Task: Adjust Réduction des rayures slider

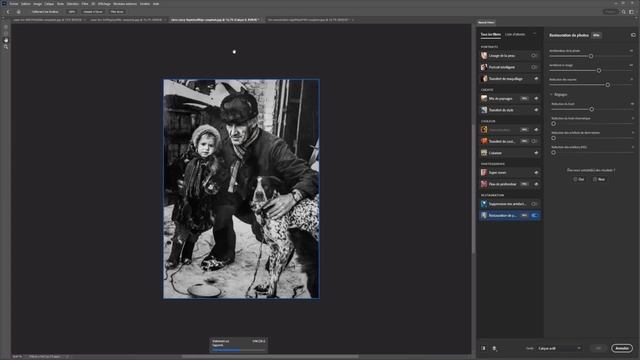Action: pyautogui.click(x=608, y=85)
